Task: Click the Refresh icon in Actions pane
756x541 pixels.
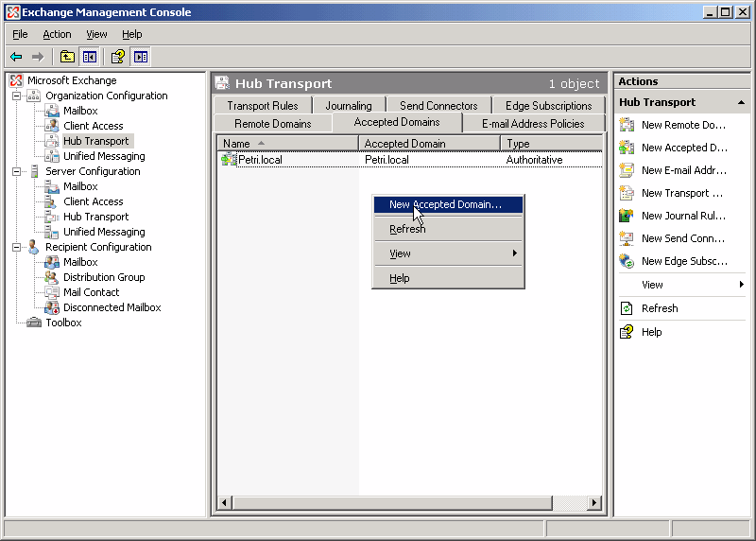Action: point(627,308)
